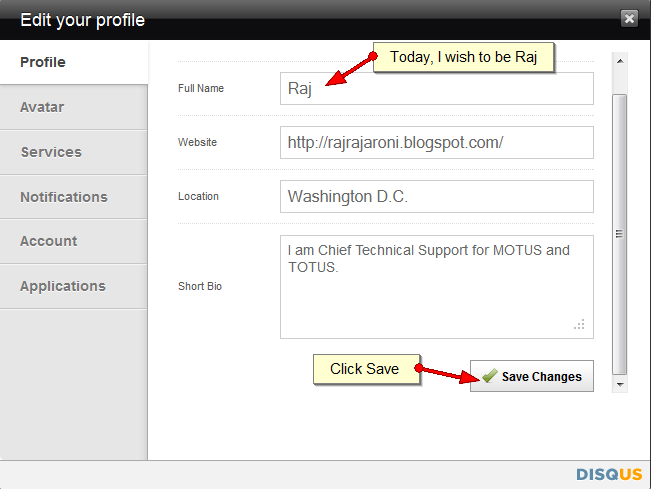Click into the Website URL field
This screenshot has height=489, width=651.
tap(437, 142)
